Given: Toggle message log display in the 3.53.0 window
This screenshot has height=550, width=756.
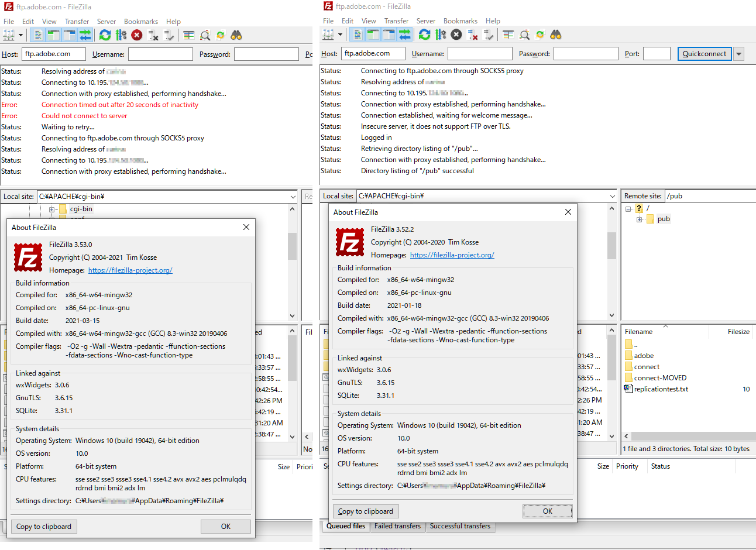Looking at the screenshot, I should (37, 35).
